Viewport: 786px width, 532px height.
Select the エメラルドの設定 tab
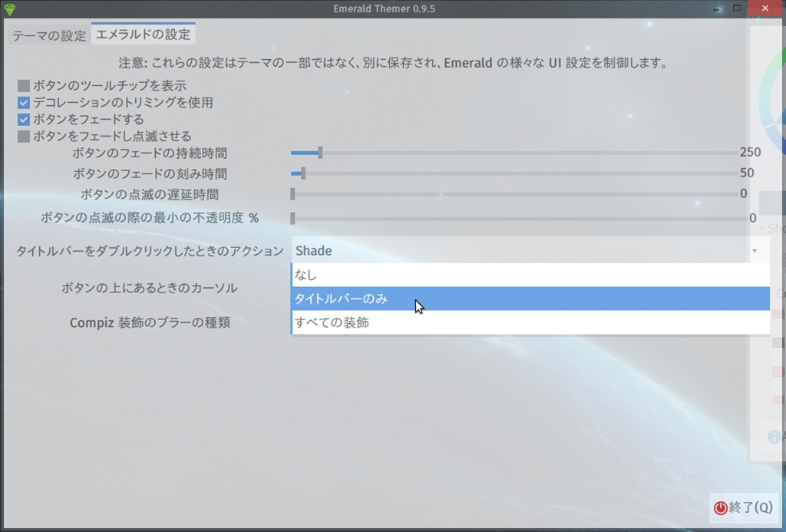tap(143, 34)
